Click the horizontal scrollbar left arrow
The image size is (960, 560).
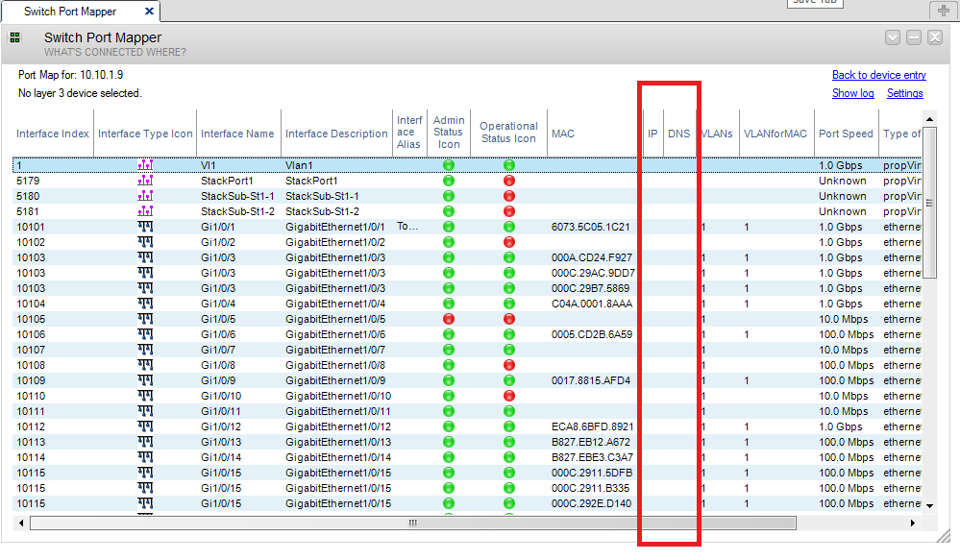pyautogui.click(x=21, y=523)
